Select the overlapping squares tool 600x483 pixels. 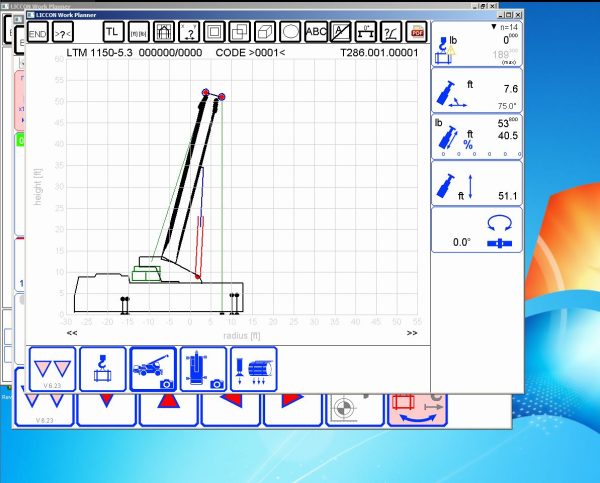(240, 32)
